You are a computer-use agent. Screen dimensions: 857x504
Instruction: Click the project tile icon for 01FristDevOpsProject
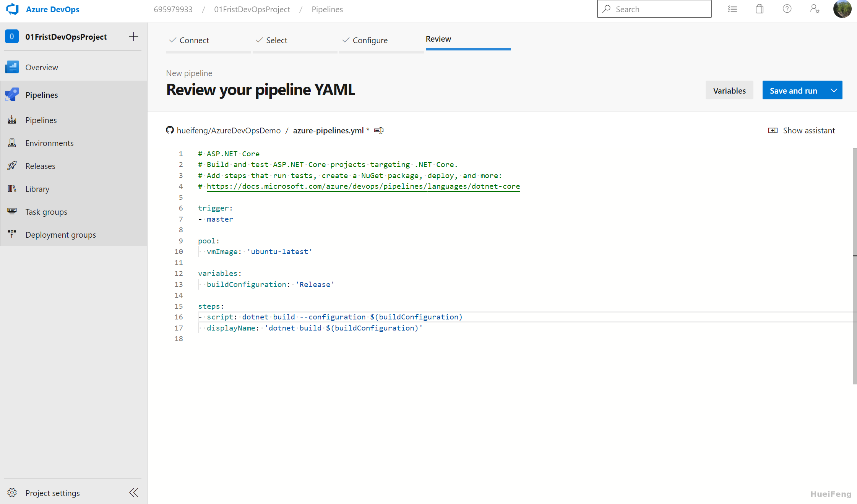click(12, 36)
